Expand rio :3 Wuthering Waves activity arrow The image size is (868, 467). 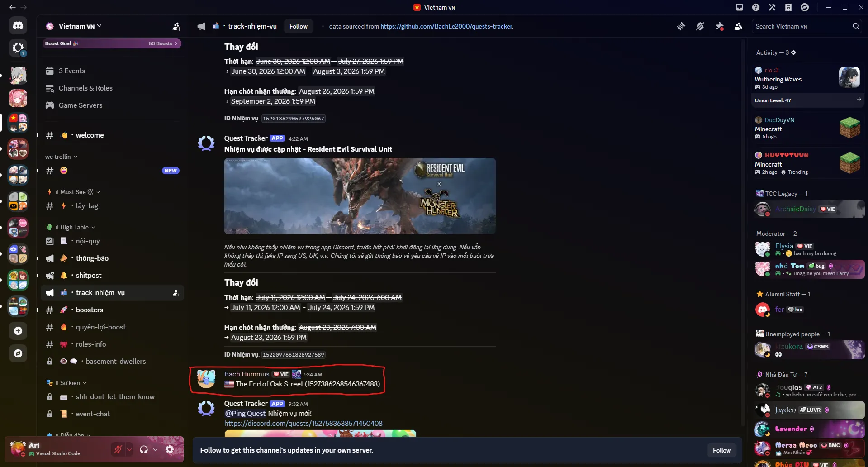click(x=859, y=100)
